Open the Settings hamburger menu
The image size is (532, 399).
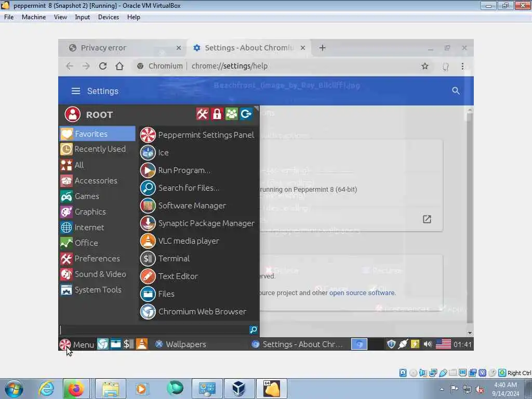(x=76, y=91)
